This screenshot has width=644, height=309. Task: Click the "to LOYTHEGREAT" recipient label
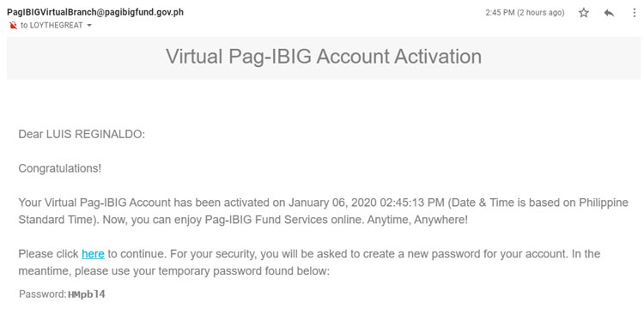(x=52, y=26)
